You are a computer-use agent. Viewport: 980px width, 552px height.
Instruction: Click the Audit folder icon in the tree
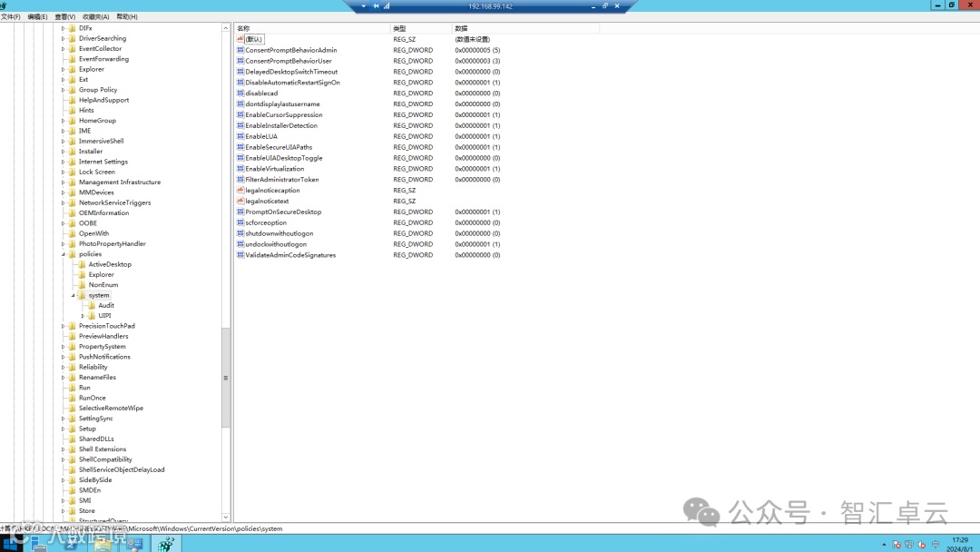click(x=92, y=306)
